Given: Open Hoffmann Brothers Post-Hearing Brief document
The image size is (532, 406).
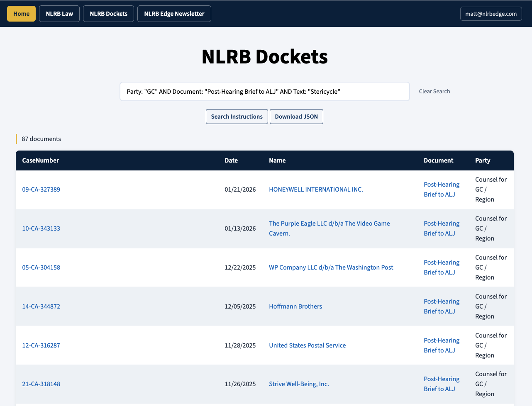Looking at the screenshot, I should (x=442, y=306).
